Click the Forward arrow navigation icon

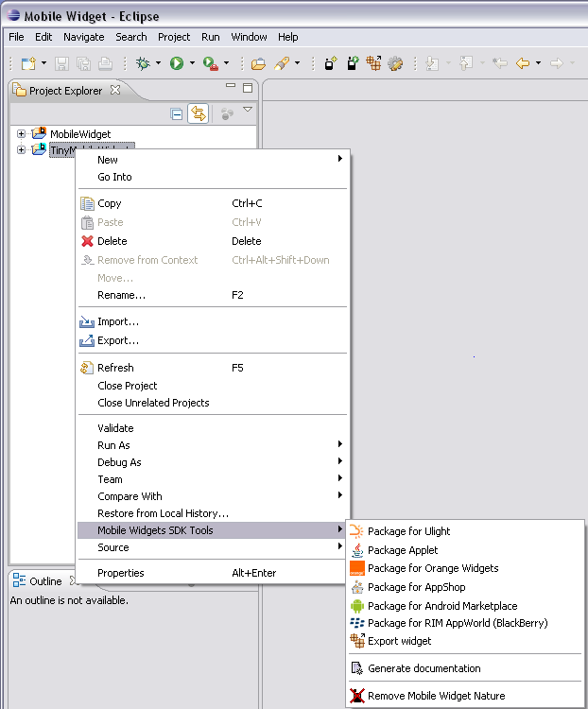click(x=557, y=63)
